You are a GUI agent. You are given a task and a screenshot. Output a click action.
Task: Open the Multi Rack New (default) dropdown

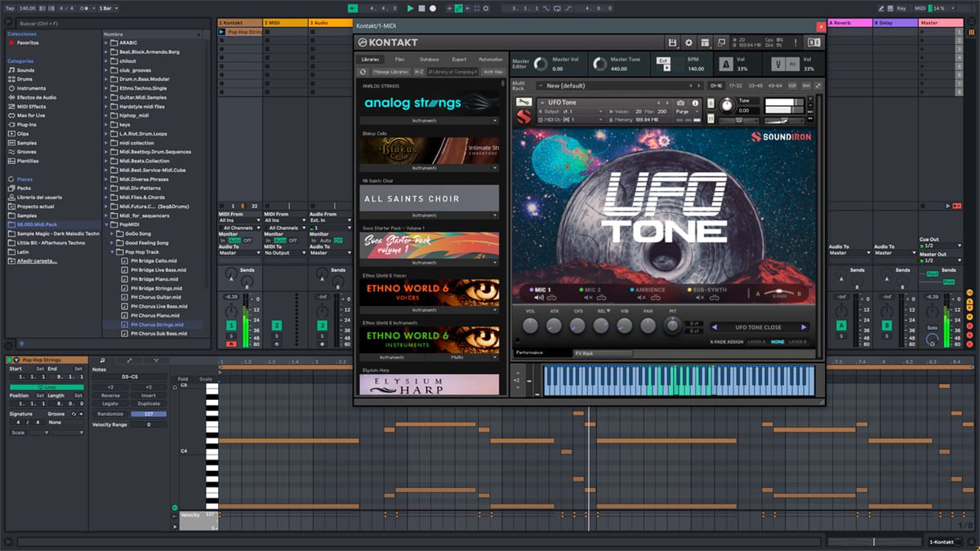pyautogui.click(x=619, y=85)
